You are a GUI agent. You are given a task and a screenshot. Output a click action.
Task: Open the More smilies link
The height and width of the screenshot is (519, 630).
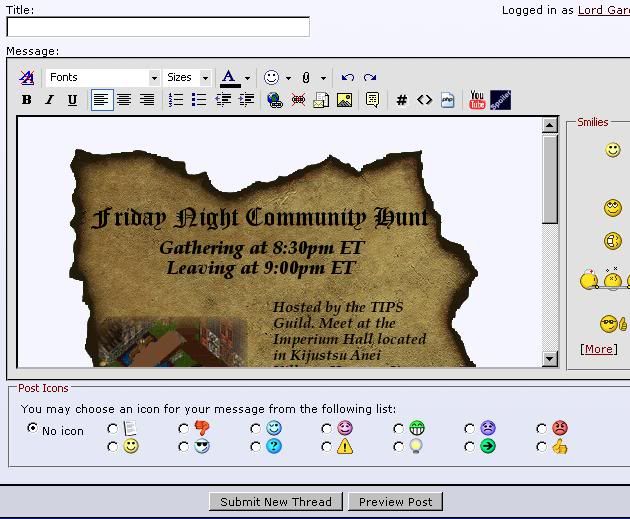599,349
